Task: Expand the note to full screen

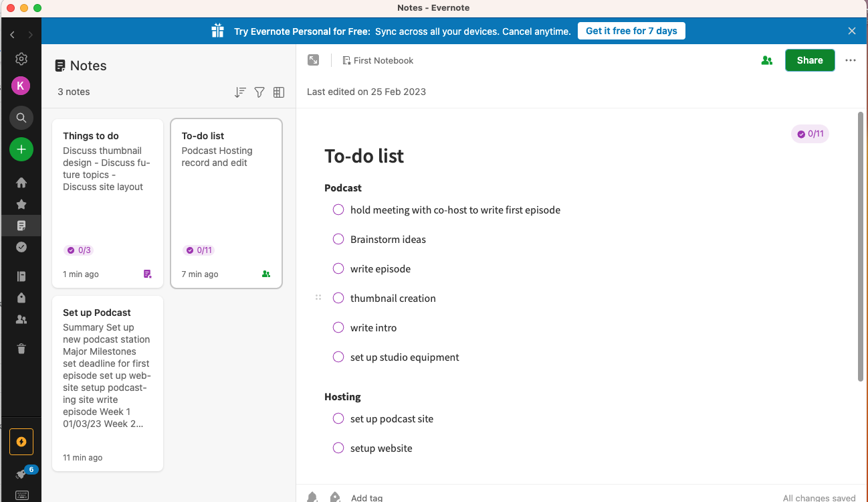Action: [x=313, y=60]
